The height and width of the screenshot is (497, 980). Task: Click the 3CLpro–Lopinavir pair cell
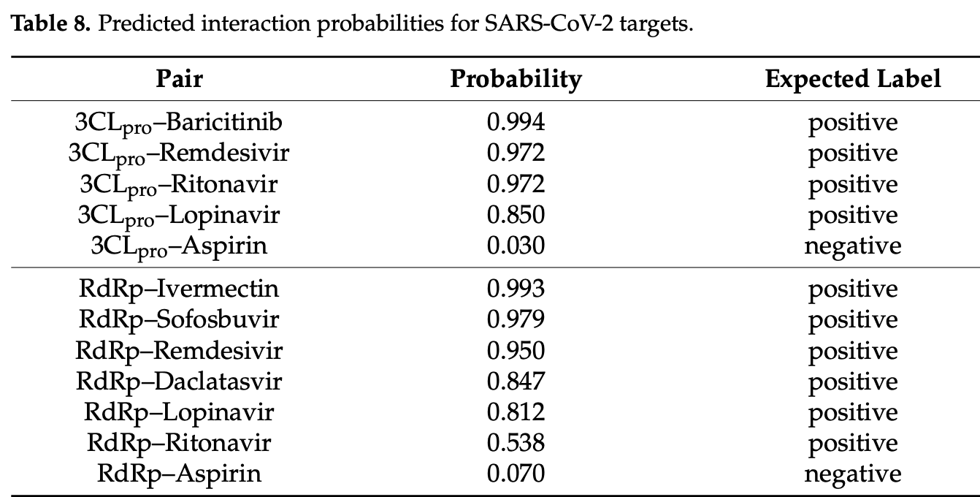pos(179,215)
